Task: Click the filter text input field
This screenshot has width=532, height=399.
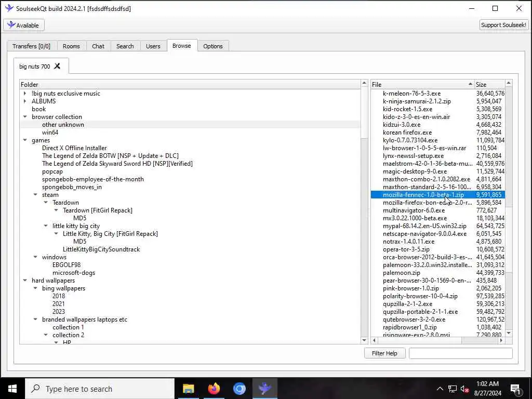Action: click(460, 353)
